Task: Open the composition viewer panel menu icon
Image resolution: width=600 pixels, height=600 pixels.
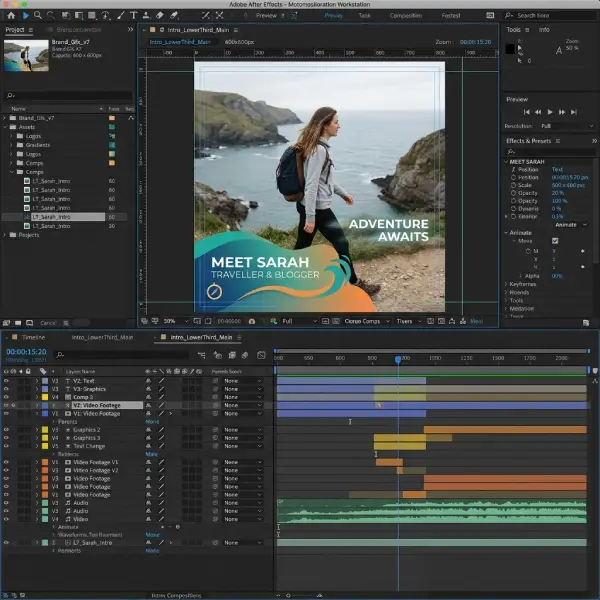Action: (x=236, y=30)
